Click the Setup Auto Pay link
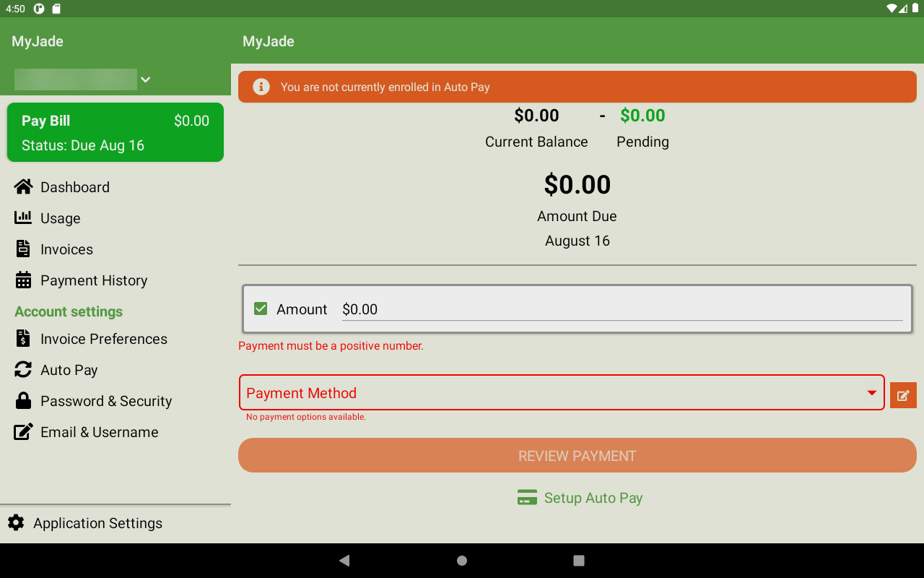Screen dimensions: 924x578 [580, 498]
